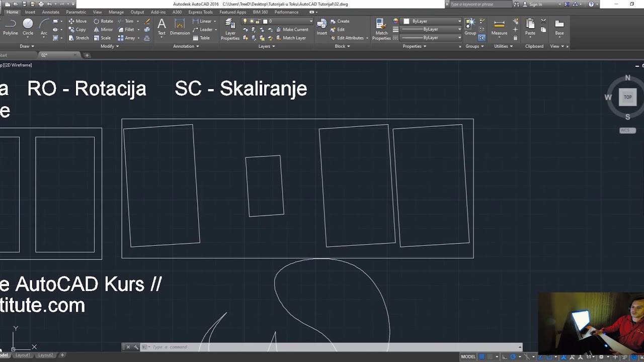Switch to the Annotate ribbon tab
Screen dimensions: 644x362
click(x=51, y=12)
